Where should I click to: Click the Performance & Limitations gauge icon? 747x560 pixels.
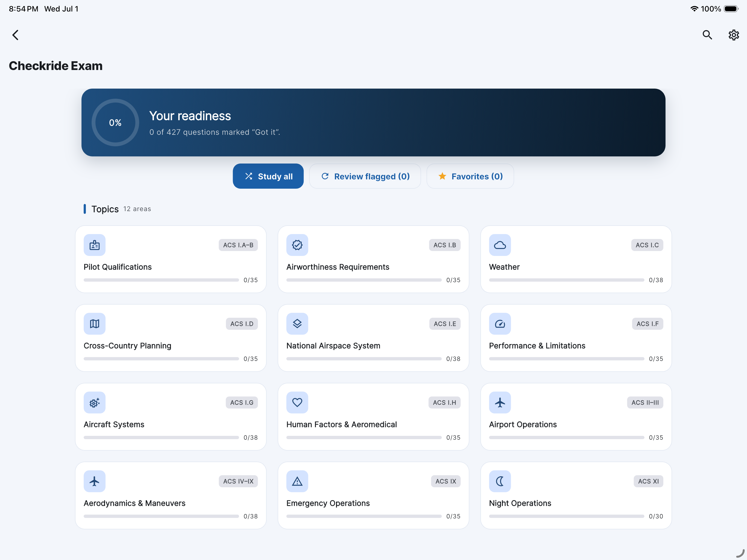point(500,323)
